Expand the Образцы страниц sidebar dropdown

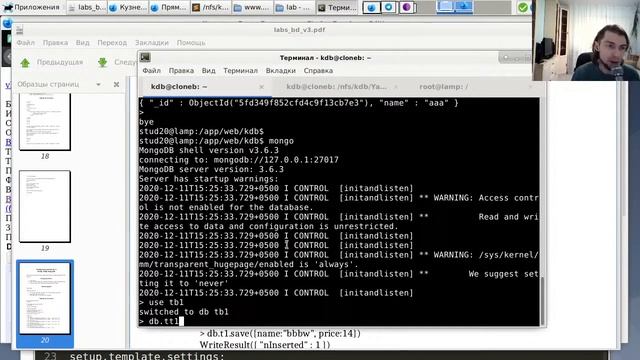[x=98, y=84]
